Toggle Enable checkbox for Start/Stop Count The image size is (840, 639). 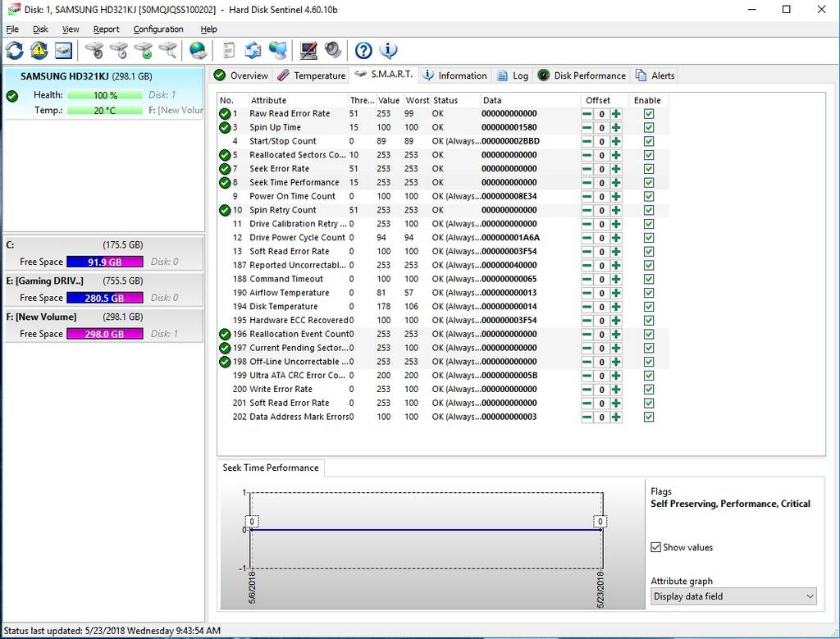pyautogui.click(x=649, y=141)
